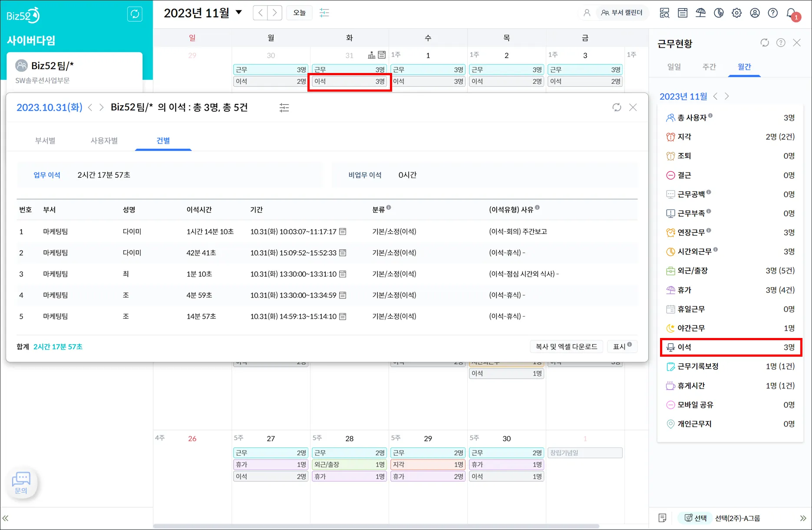Switch to the 일일 tab

[x=674, y=67]
